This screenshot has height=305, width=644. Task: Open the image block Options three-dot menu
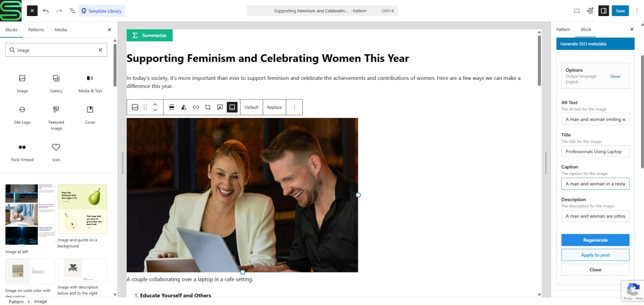coord(294,107)
